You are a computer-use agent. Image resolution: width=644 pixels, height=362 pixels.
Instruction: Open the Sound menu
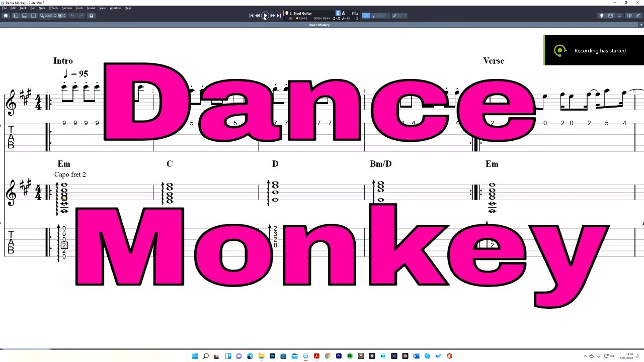point(91,8)
